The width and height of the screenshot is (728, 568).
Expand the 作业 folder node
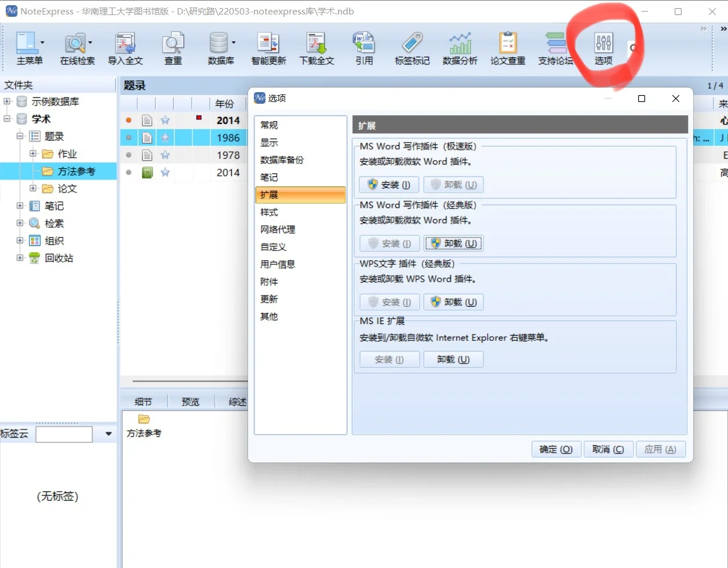click(x=33, y=154)
